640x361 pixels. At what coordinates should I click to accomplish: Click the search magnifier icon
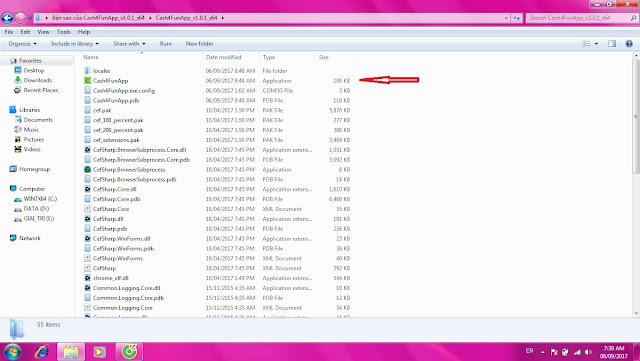coord(633,18)
